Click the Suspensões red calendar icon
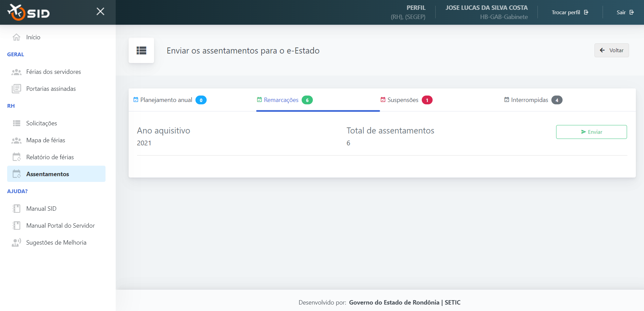This screenshot has height=311, width=644. (x=383, y=100)
